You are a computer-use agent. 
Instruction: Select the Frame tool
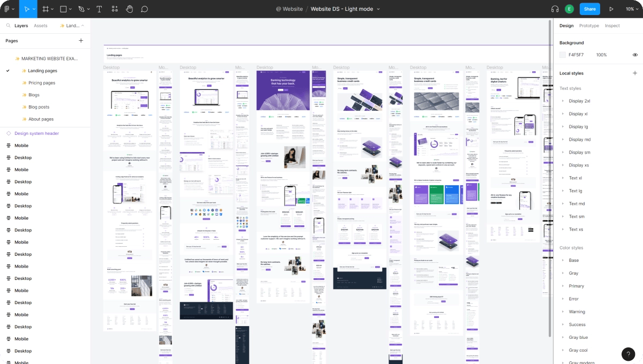(45, 9)
